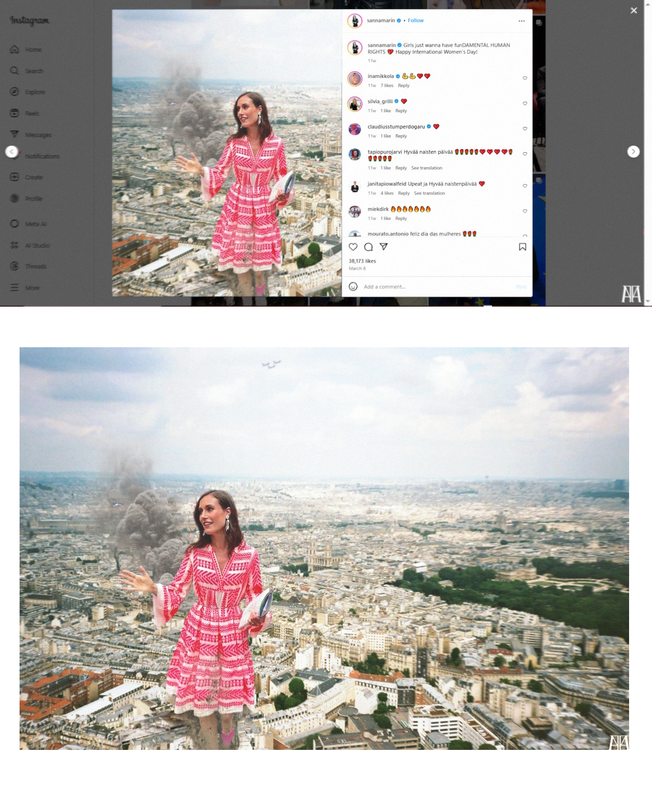Go to next post with right arrow
The image size is (652, 812).
[x=633, y=151]
